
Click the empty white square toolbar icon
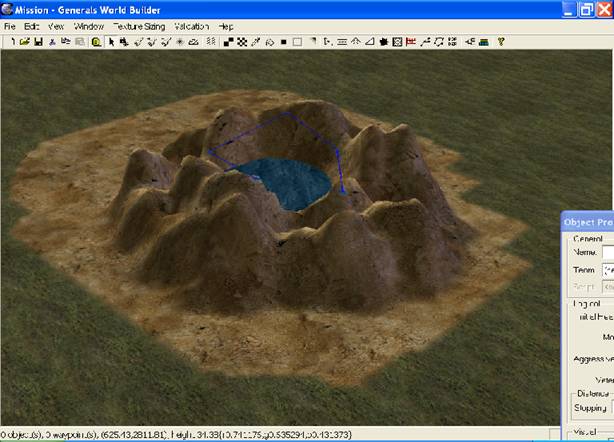pos(297,41)
